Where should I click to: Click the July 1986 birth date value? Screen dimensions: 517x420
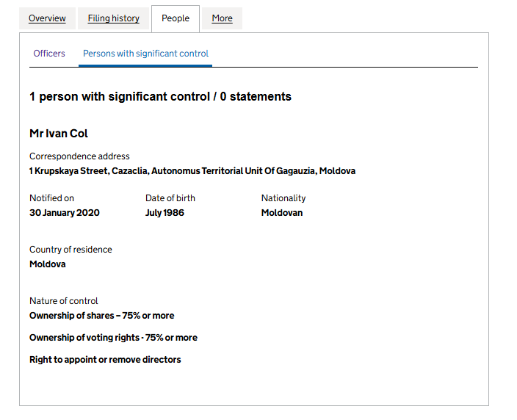coord(164,213)
